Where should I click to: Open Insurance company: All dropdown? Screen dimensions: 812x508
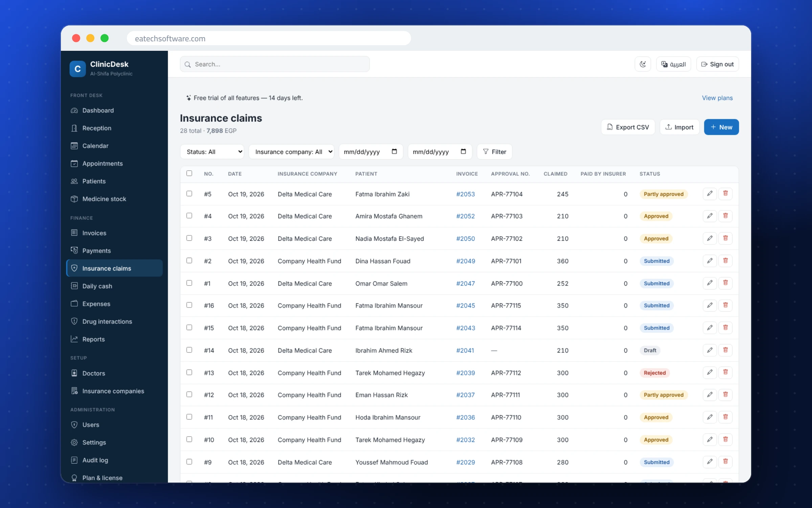click(291, 152)
